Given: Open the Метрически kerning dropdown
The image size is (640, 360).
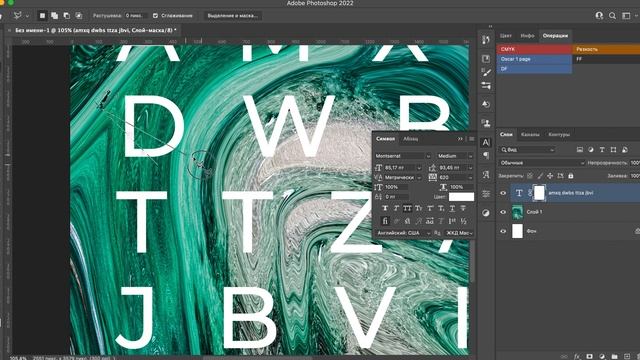Looking at the screenshot, I should [x=403, y=178].
